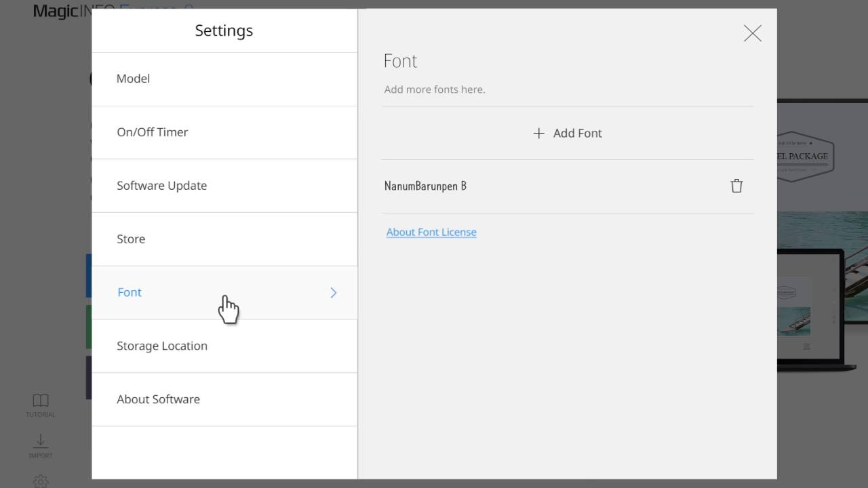868x488 pixels.
Task: Expand the Font row chevron arrow
Action: (x=333, y=293)
